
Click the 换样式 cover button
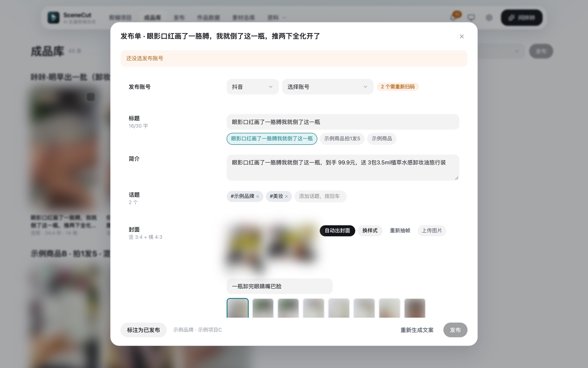[370, 231]
